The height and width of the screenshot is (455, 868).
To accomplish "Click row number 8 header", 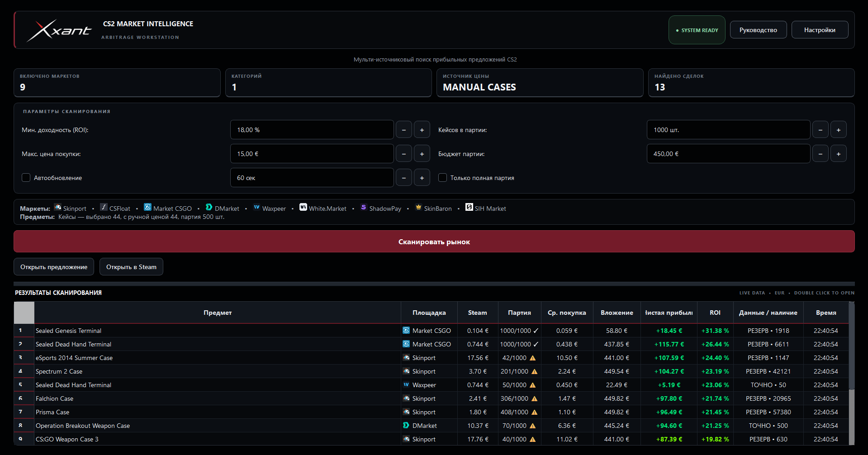I will tap(24, 426).
